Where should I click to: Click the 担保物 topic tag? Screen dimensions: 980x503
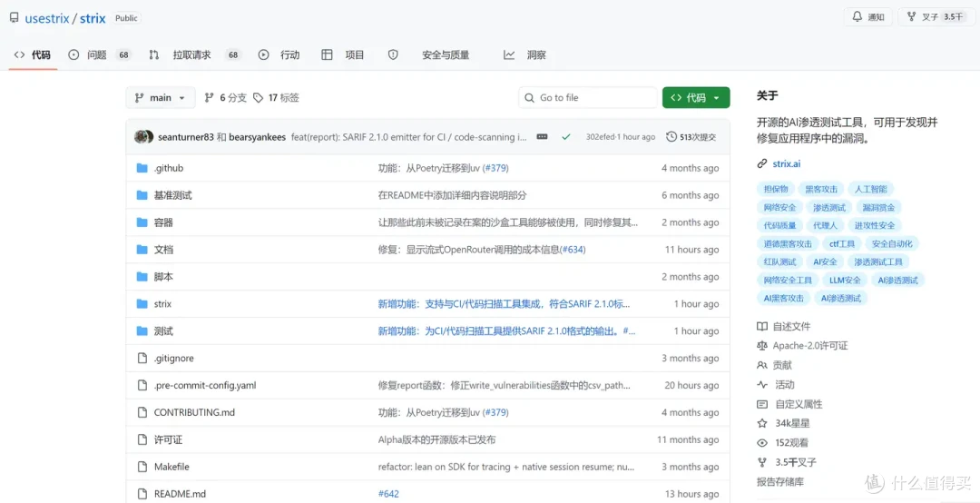click(x=776, y=189)
